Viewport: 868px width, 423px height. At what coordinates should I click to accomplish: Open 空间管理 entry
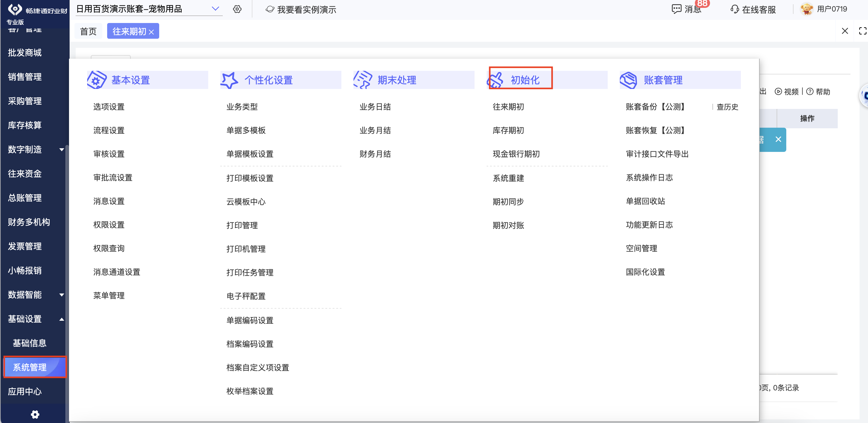point(641,248)
